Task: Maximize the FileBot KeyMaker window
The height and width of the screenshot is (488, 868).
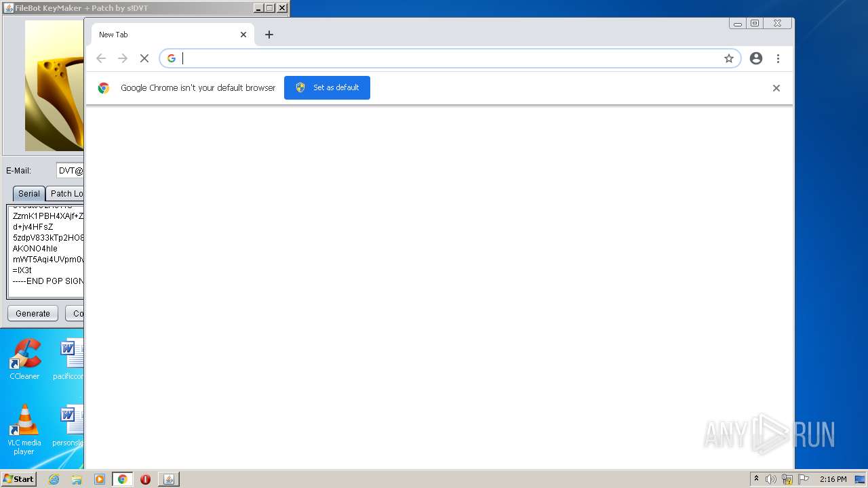Action: [270, 8]
